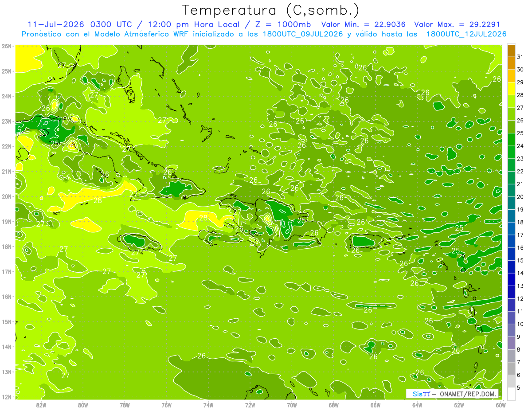Pick the yellow legend swatch between 28 and 29
The image size is (532, 411).
pyautogui.click(x=512, y=89)
